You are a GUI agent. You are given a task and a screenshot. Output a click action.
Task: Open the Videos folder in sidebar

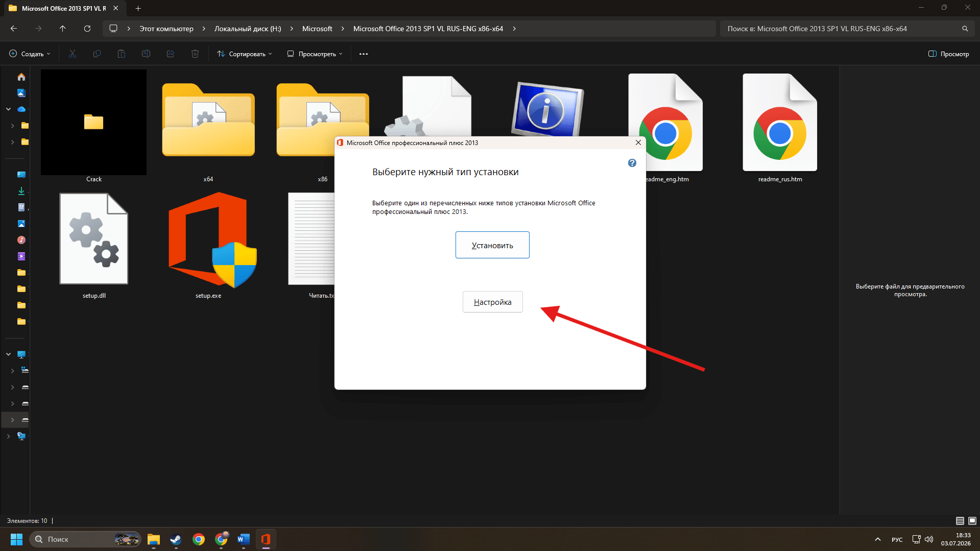click(21, 256)
